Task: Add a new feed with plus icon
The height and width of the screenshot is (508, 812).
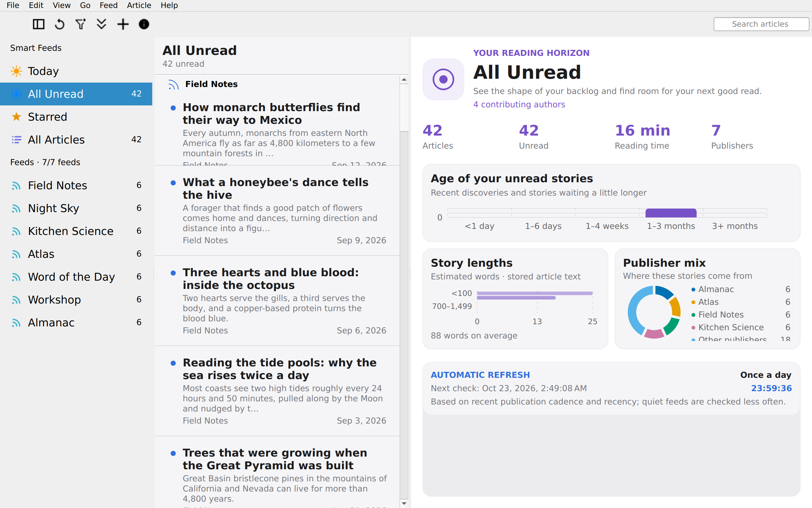Action: click(123, 24)
